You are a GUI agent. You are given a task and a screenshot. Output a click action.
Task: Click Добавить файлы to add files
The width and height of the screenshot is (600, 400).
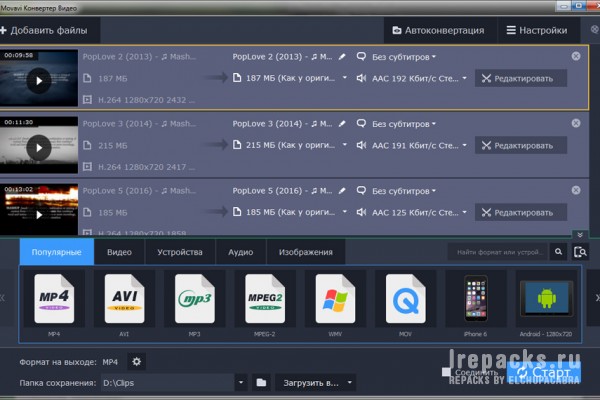44,30
